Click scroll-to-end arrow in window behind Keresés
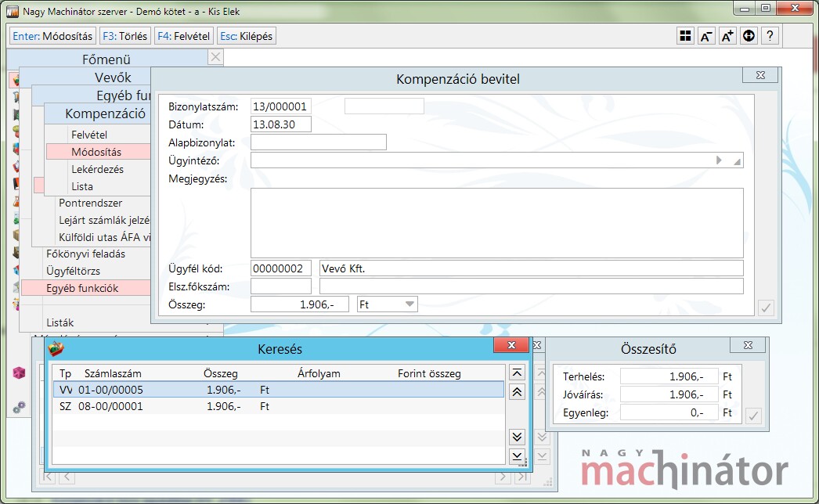This screenshot has height=504, width=819. 542,456
